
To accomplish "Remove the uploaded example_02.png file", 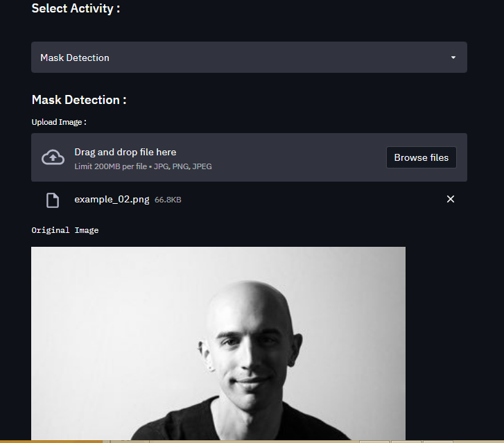I will tap(451, 200).
